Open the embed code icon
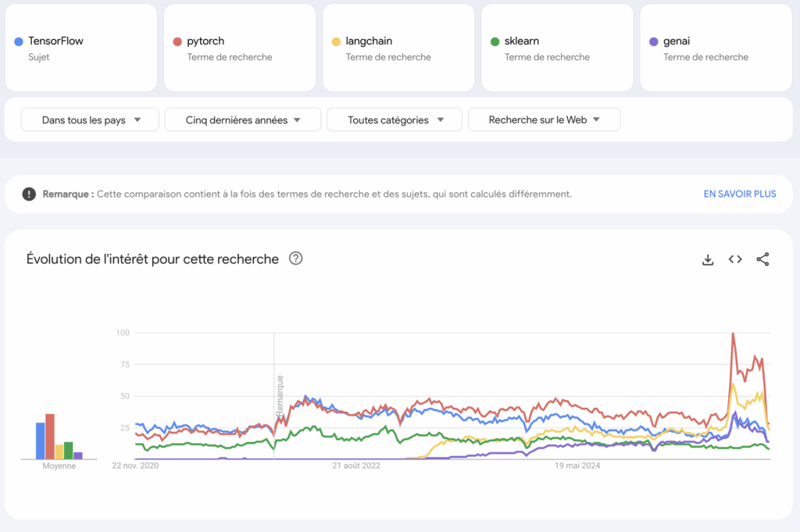 (735, 260)
